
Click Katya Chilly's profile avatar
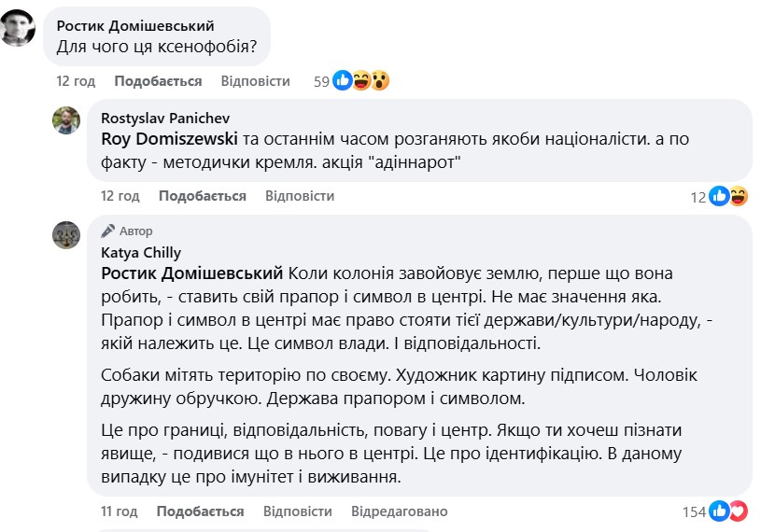point(65,235)
